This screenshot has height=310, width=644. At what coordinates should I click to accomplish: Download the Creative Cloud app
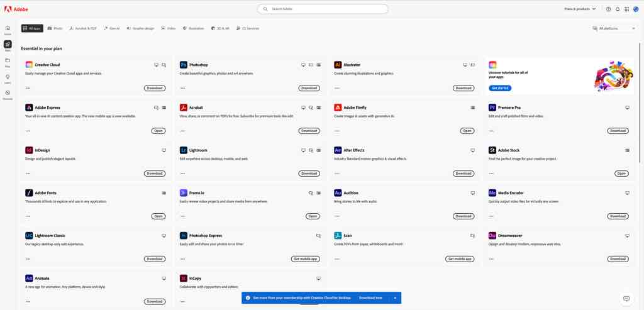(155, 88)
